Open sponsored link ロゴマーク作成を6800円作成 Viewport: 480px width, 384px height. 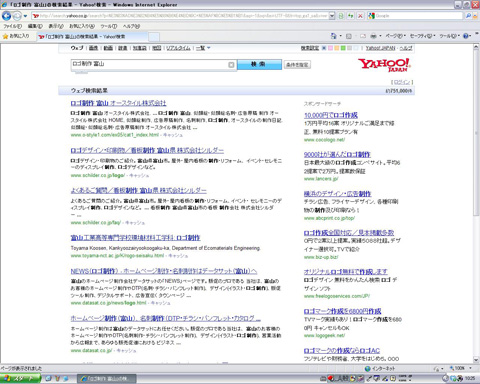(x=342, y=311)
